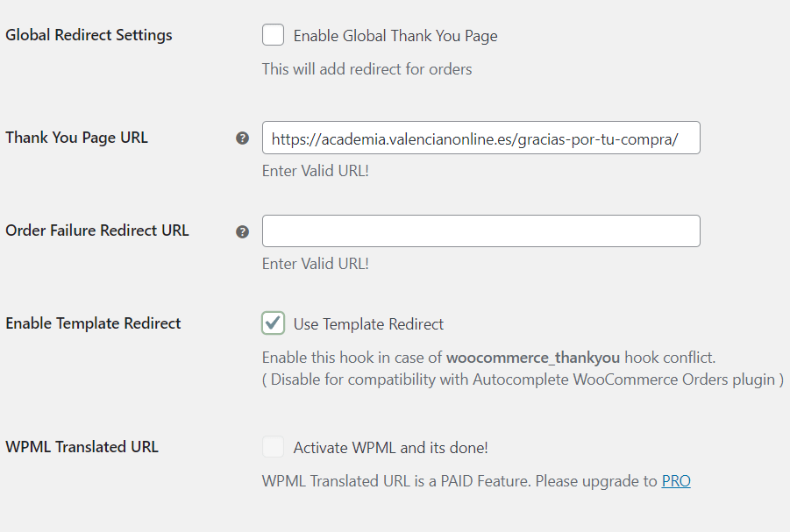Focus the Thank You Page URL input field

tap(481, 138)
